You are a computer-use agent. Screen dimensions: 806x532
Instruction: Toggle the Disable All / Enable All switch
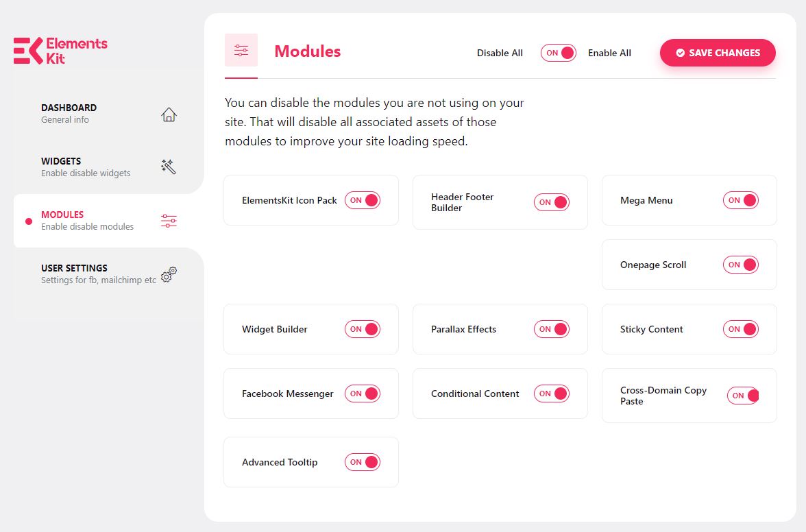[558, 53]
